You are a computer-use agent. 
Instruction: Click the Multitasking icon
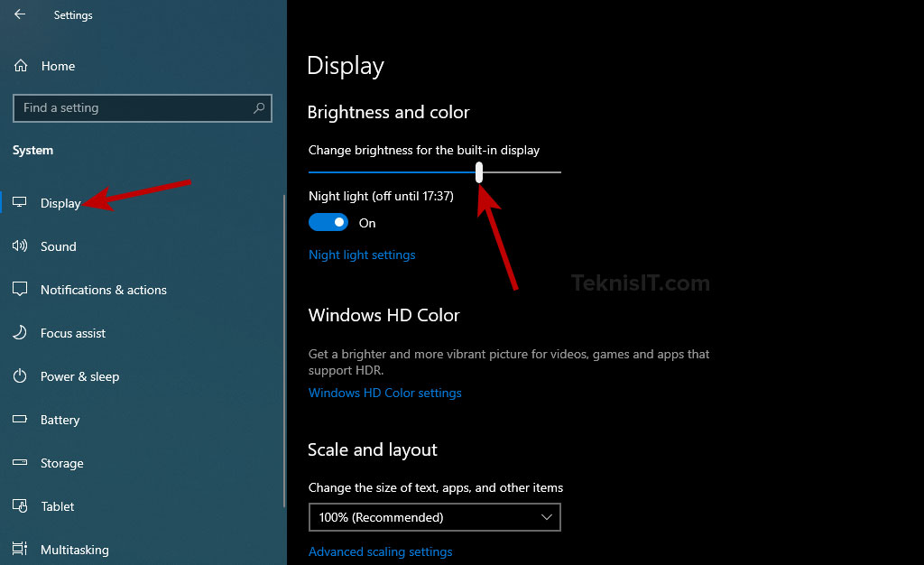tap(19, 548)
